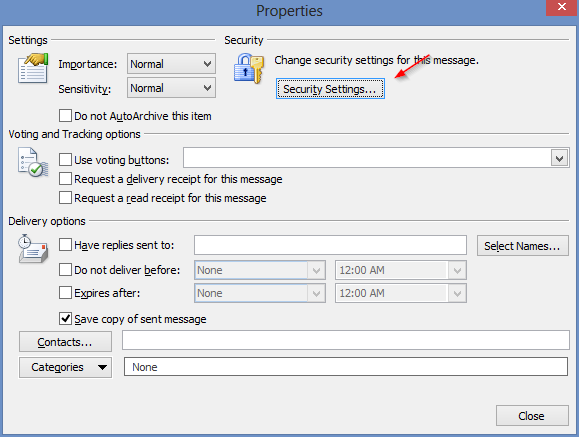
Task: Open the Categories dropdown menu button
Action: click(65, 367)
